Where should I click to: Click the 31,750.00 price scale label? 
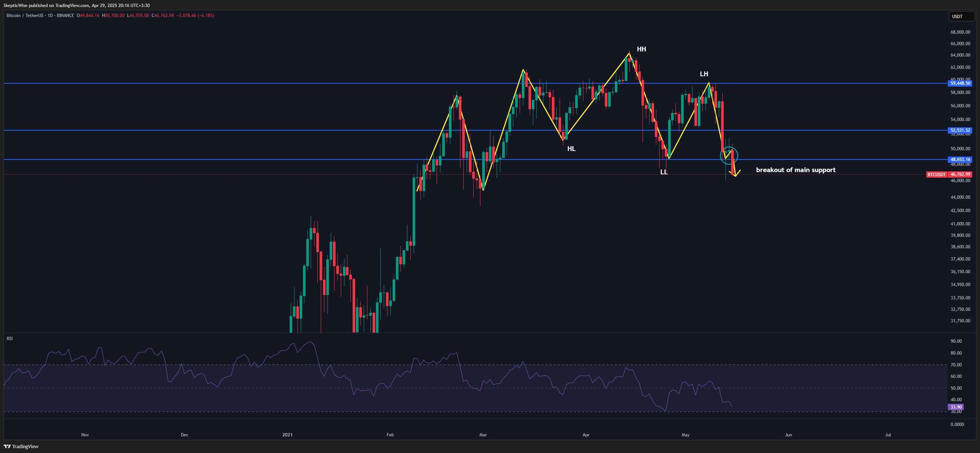960,321
